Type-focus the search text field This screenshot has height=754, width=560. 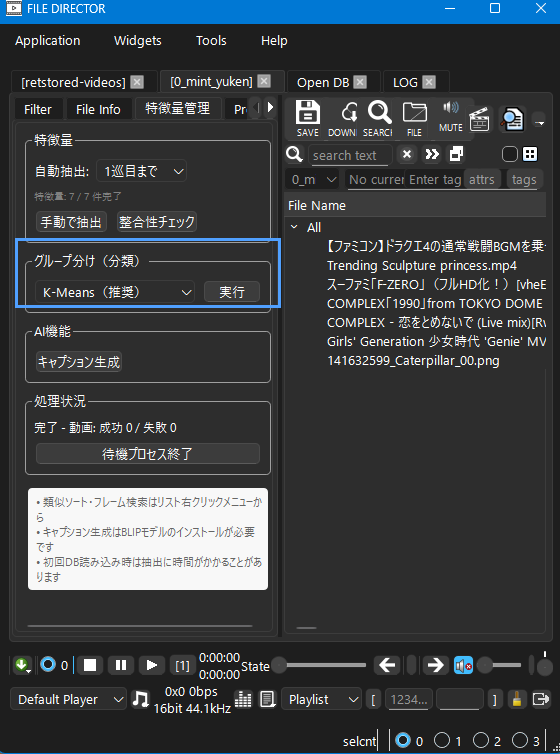[350, 155]
